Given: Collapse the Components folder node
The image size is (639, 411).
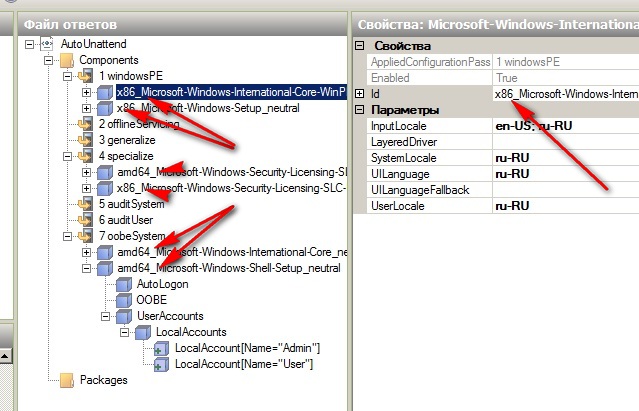Looking at the screenshot, I should click(x=48, y=60).
